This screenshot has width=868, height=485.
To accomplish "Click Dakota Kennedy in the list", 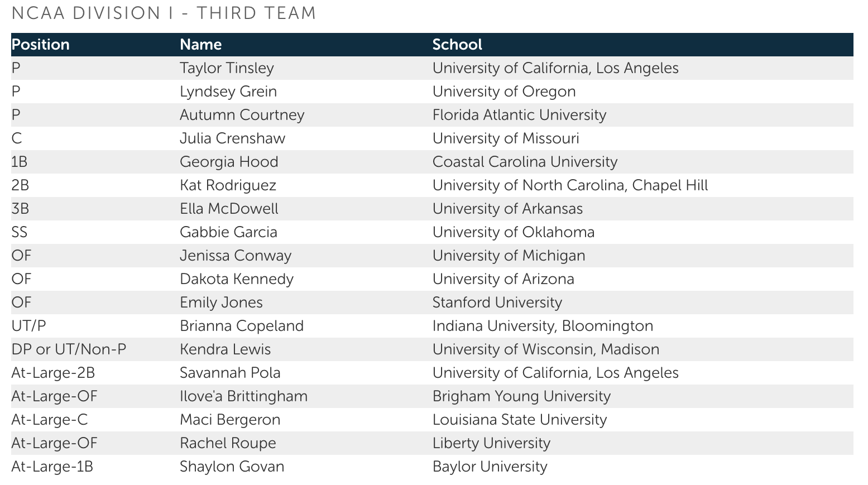I will pyautogui.click(x=237, y=279).
